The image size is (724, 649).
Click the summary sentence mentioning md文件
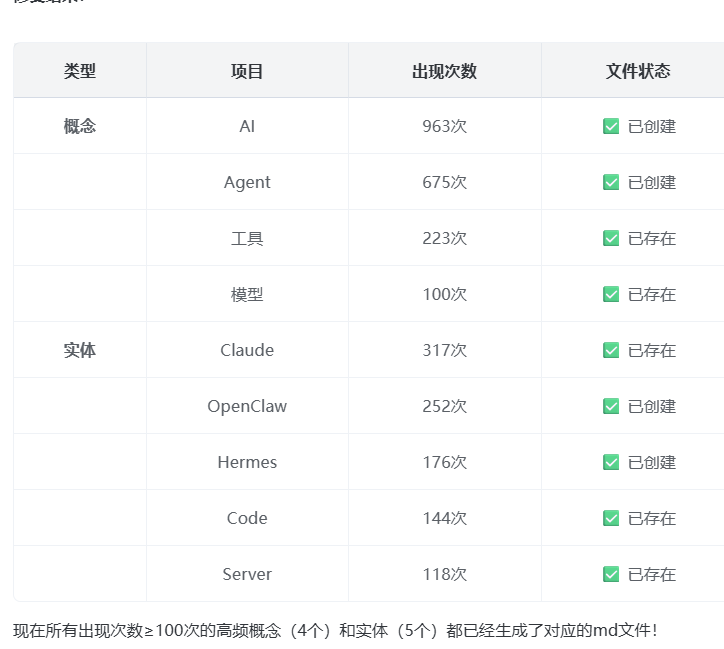pos(335,630)
